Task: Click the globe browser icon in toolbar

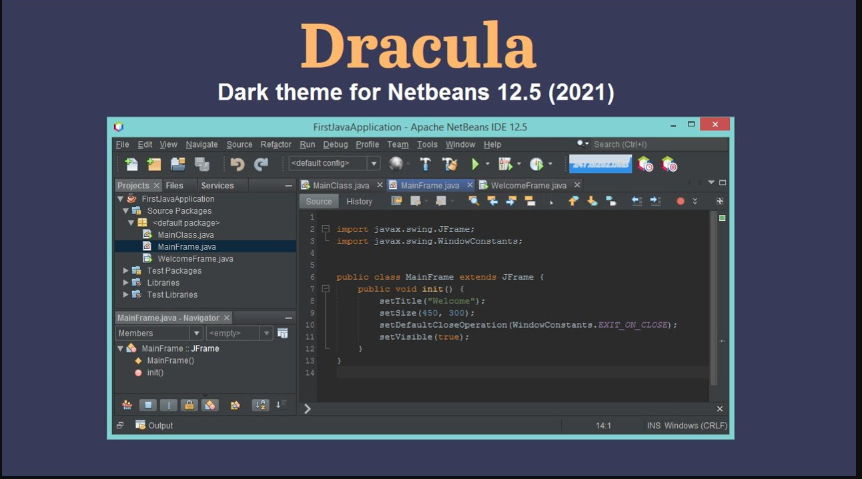Action: coord(395,163)
